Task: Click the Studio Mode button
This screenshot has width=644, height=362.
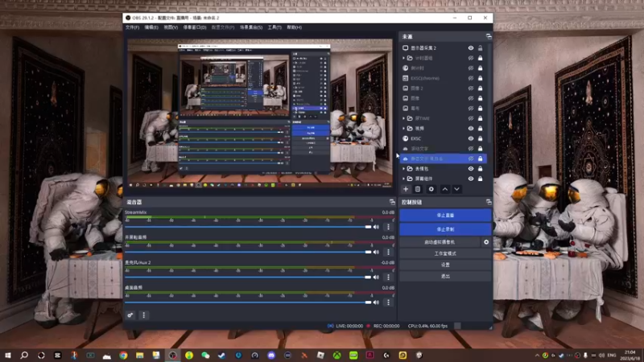Action: (x=445, y=253)
